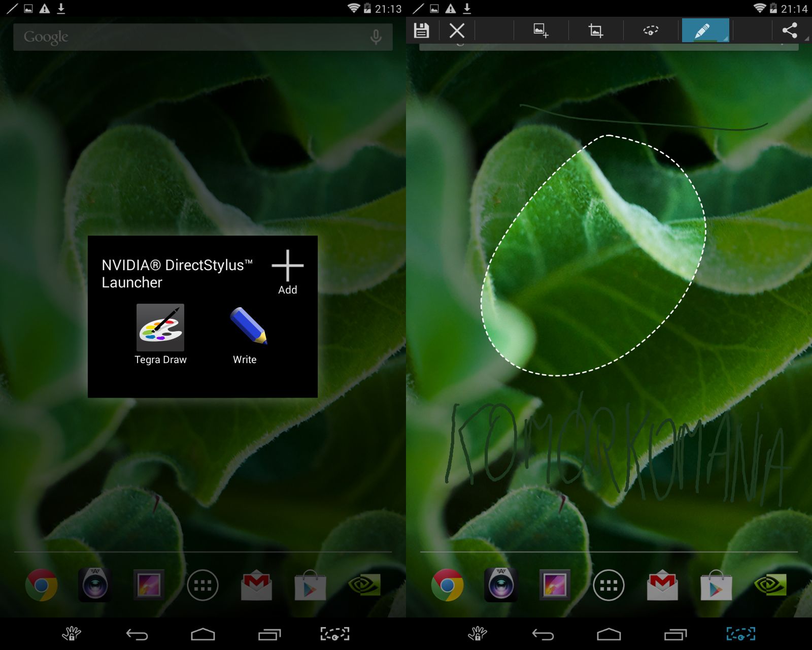Select the highlighted pen drawing tool

click(704, 30)
